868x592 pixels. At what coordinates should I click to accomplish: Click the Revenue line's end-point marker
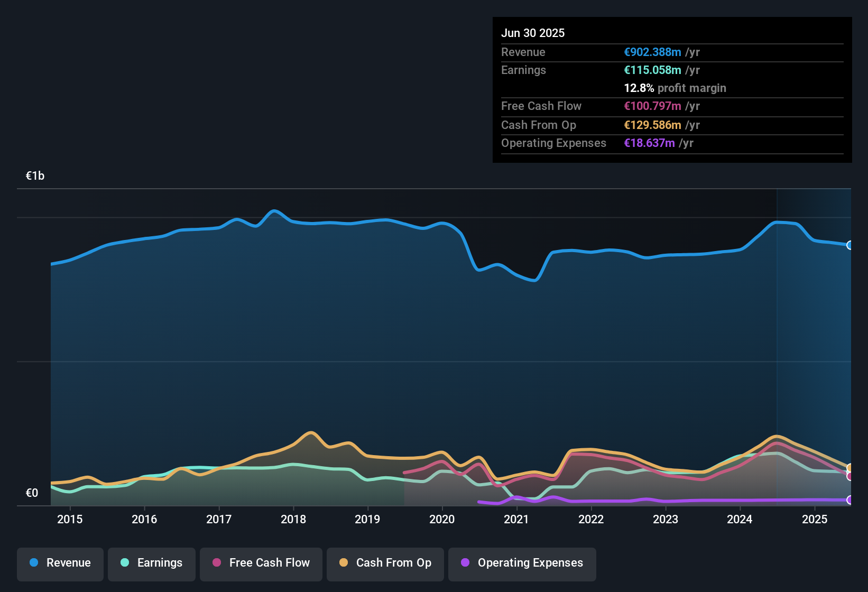[x=850, y=245]
